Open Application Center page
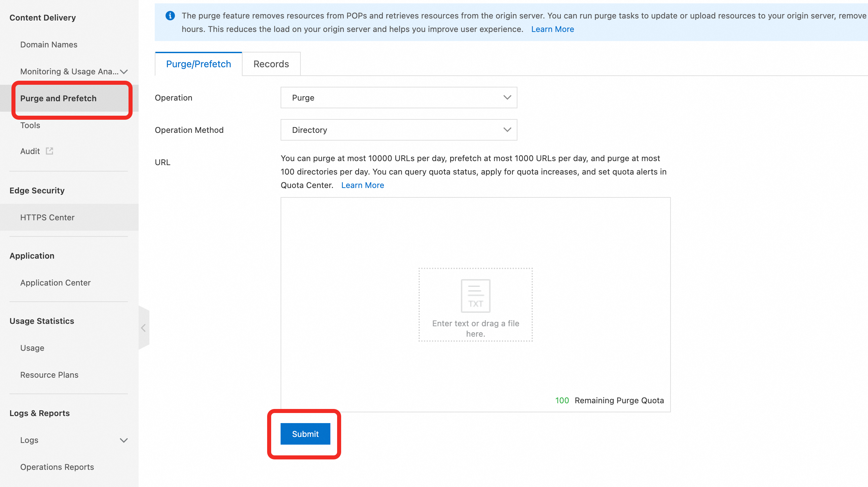The image size is (868, 487). 55,283
